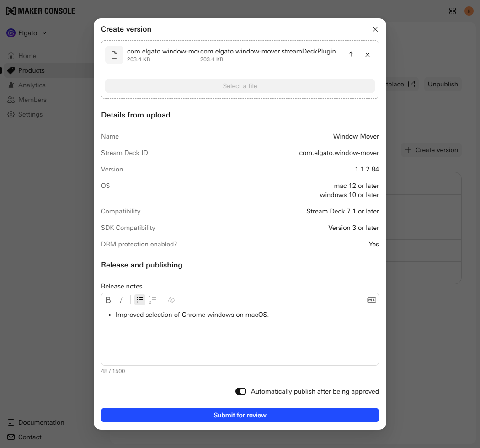This screenshot has height=448, width=480.
Task: Click the clear formatting icon
Action: tap(171, 300)
